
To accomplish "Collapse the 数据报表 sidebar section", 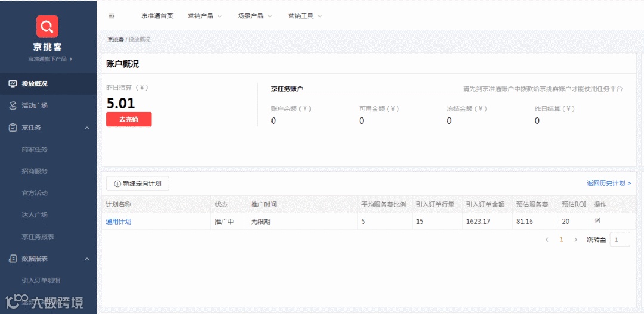I will tap(87, 259).
